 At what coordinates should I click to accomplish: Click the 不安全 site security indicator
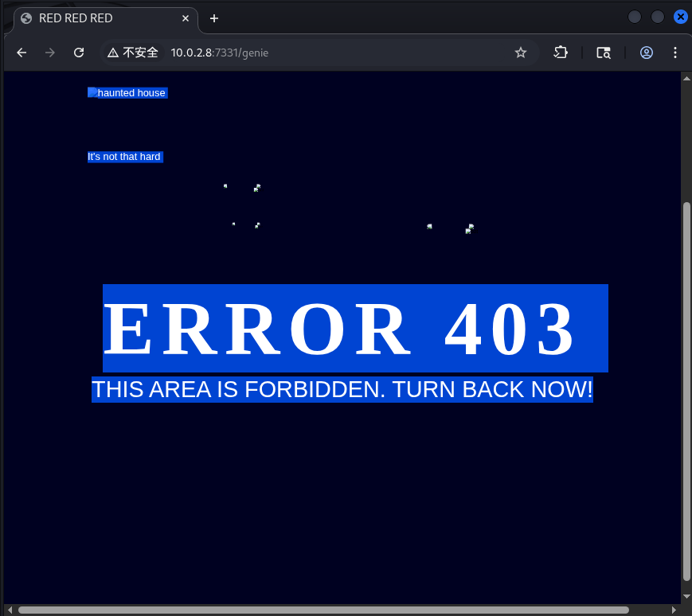coord(133,53)
